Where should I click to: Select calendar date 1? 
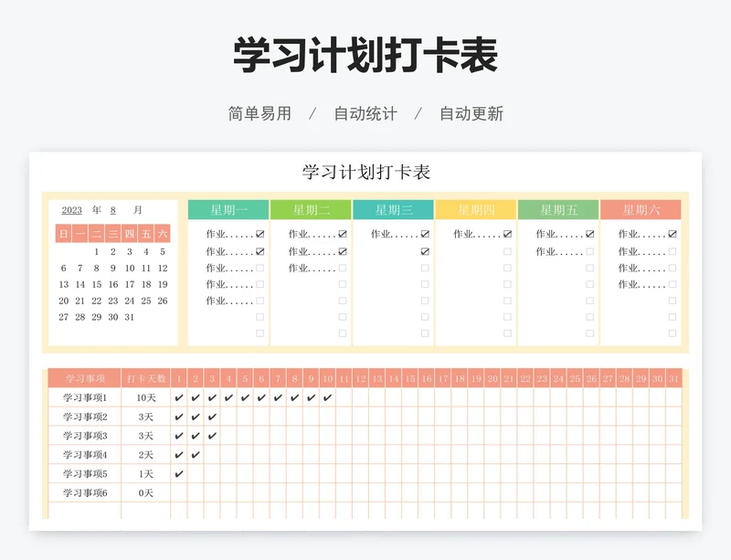97,252
